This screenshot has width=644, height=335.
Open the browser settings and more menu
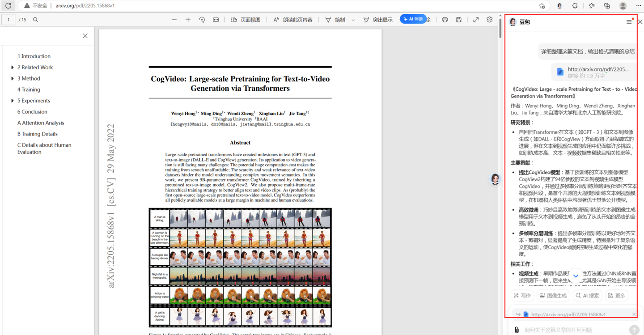point(638,6)
